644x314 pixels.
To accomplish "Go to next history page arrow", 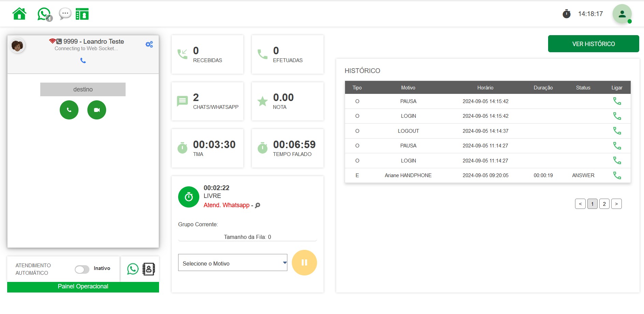I will coord(616,204).
